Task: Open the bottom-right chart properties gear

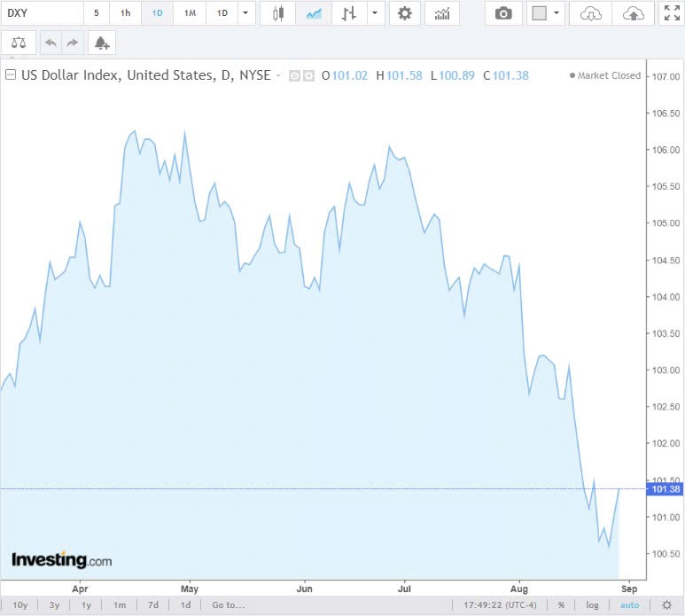Action: point(666,605)
